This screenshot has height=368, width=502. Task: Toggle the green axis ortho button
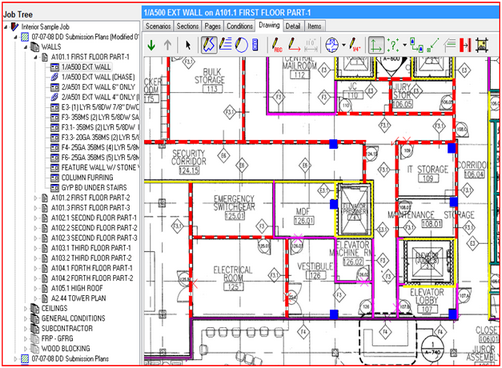376,45
